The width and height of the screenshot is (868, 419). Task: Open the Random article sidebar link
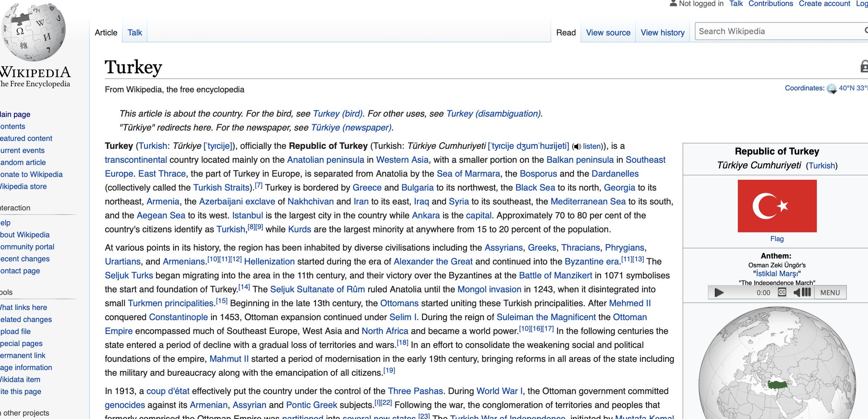tap(23, 162)
